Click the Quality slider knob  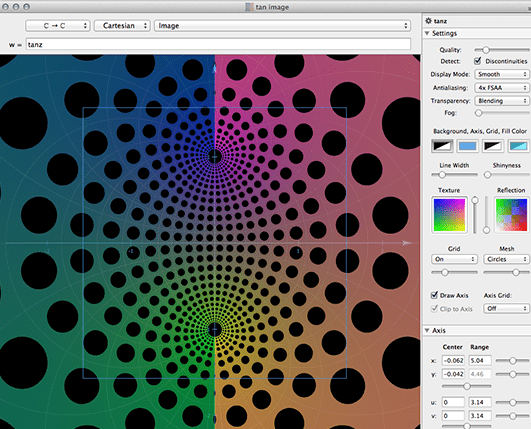[x=486, y=50]
